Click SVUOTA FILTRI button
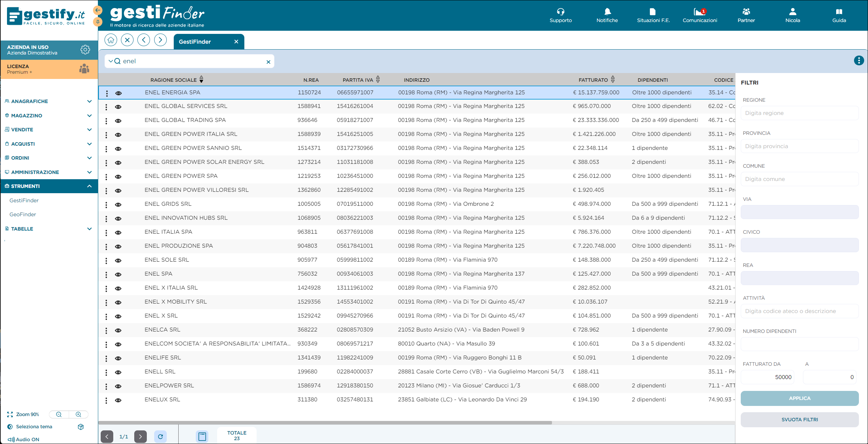Viewport: 868px width, 444px height. point(799,420)
